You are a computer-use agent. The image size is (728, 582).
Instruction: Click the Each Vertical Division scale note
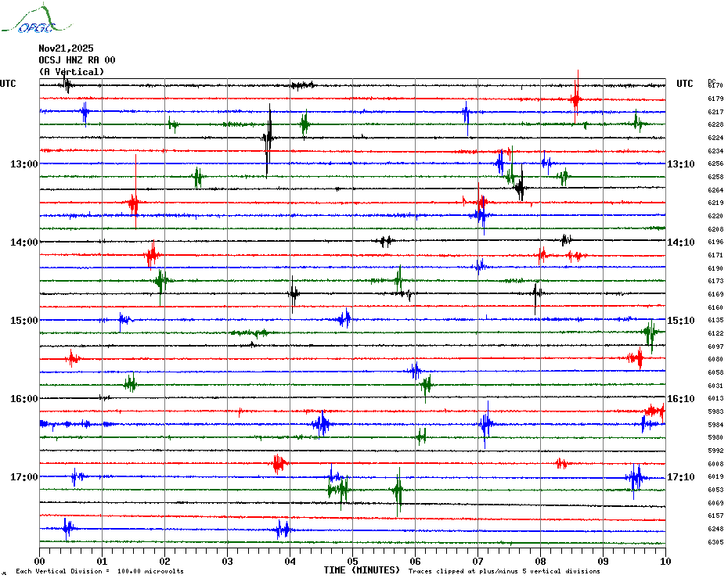(99, 571)
